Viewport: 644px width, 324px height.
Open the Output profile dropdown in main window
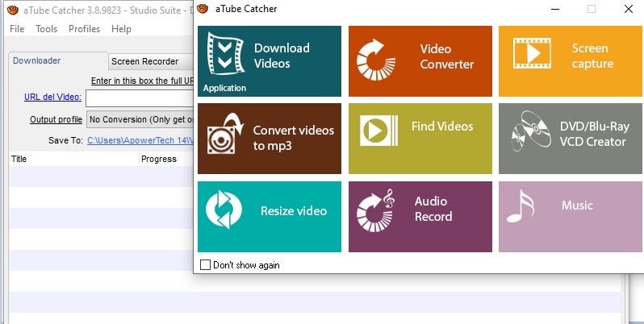140,120
